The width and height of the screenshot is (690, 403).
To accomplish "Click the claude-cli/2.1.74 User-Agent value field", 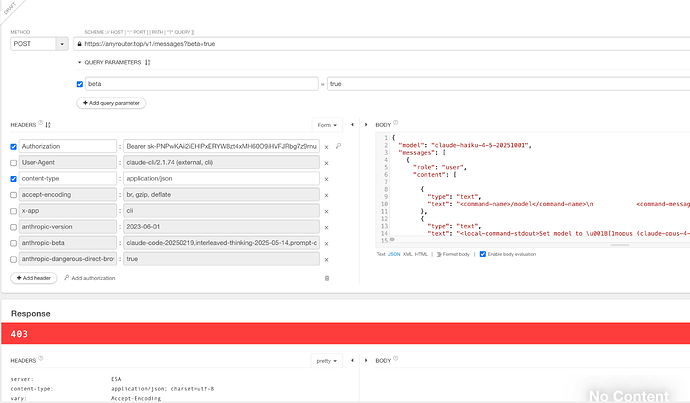I will pyautogui.click(x=221, y=162).
